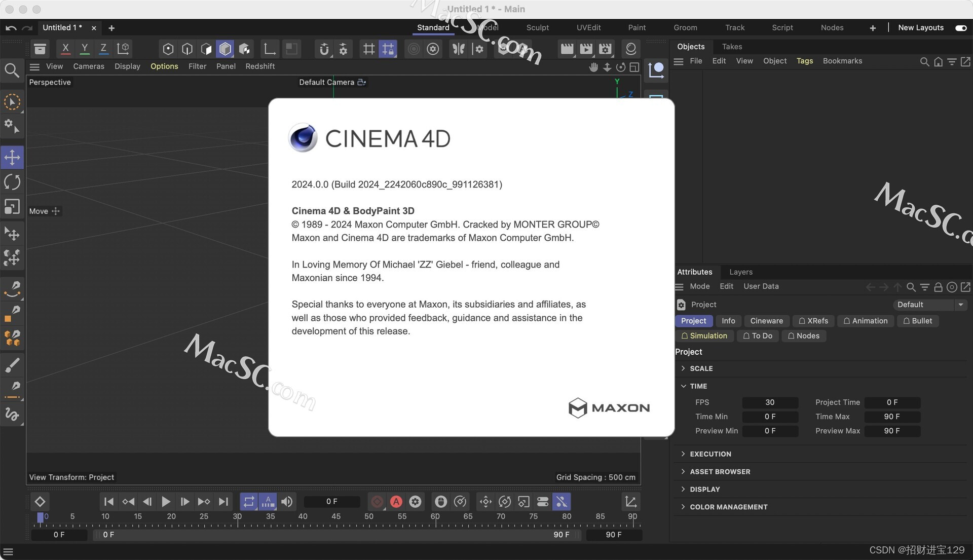Switch to the Layers tab

tap(740, 272)
